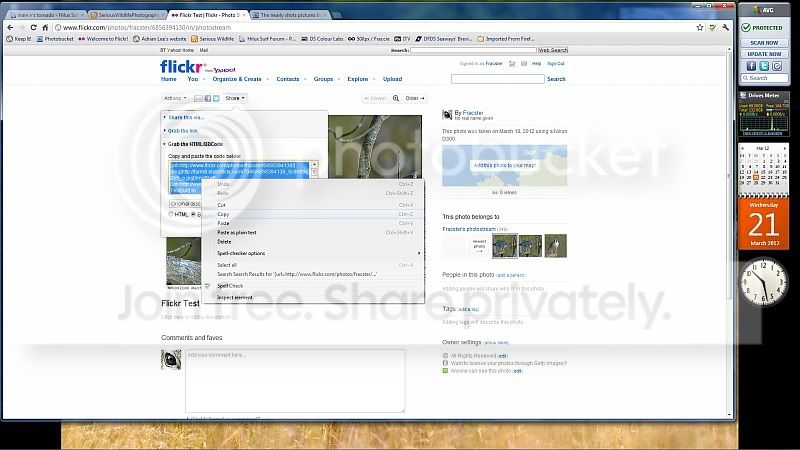The width and height of the screenshot is (800, 450).
Task: Click the Sign Out link
Action: click(x=556, y=64)
